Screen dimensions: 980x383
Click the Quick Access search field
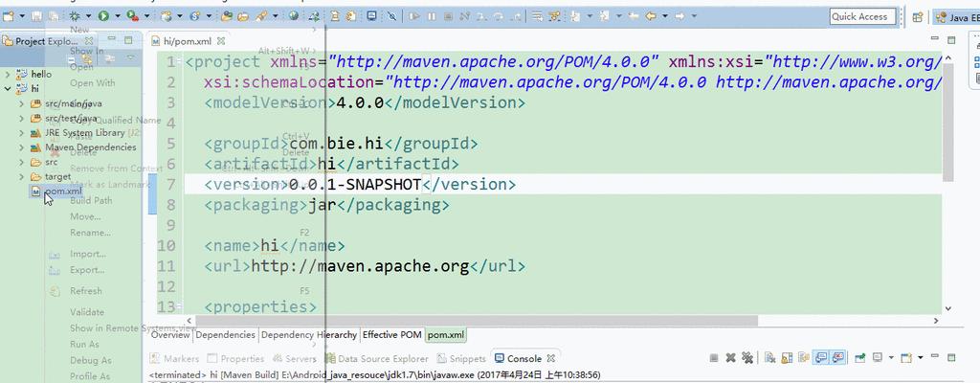click(862, 17)
